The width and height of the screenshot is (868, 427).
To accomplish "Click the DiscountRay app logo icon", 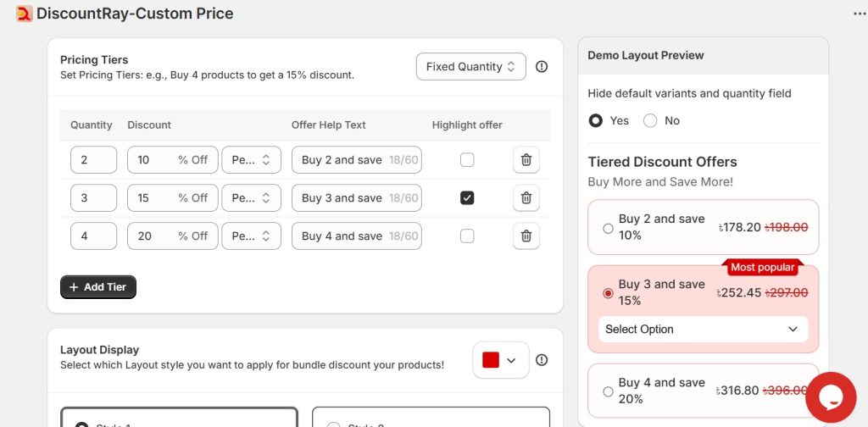I will point(25,14).
